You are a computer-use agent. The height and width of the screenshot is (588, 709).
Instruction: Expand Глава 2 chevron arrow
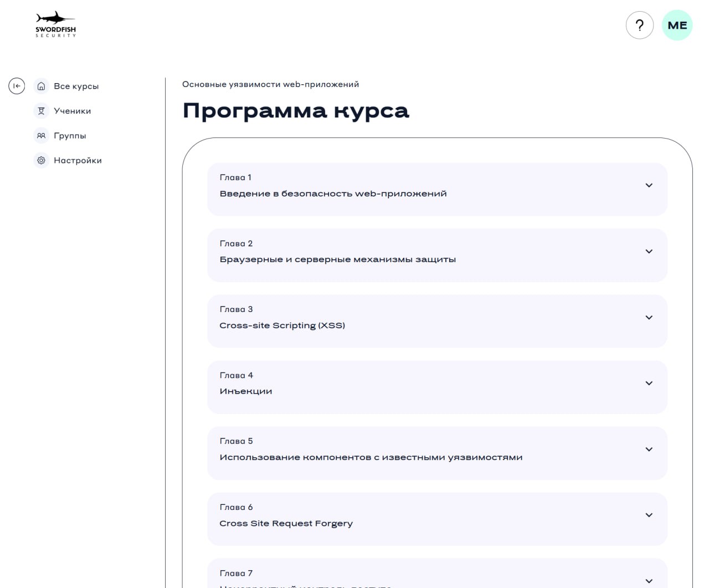(649, 252)
